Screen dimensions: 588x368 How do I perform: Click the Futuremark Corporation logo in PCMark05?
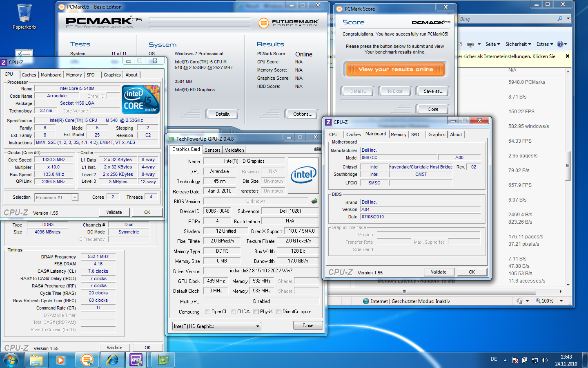pos(289,23)
